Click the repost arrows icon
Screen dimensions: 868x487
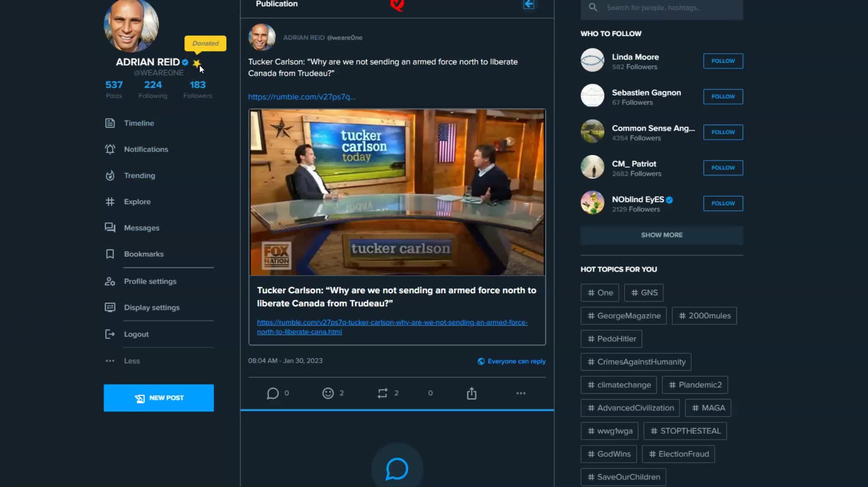382,393
